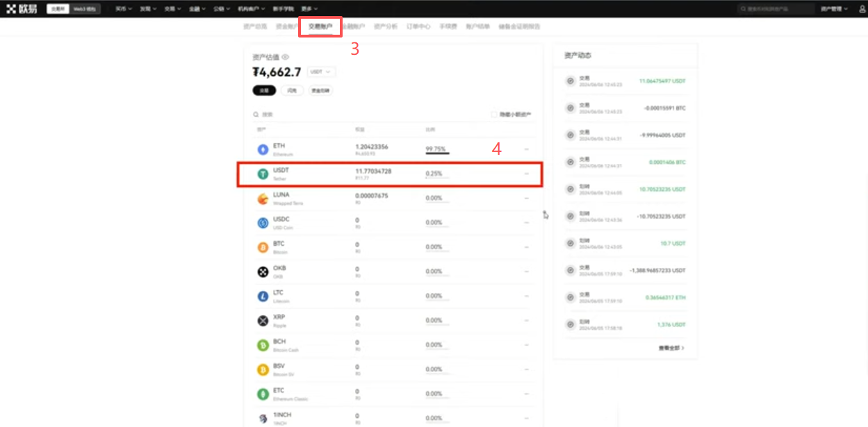Switch to the 交易所 exchange mode pill
Image resolution: width=868 pixels, height=427 pixels.
point(58,9)
